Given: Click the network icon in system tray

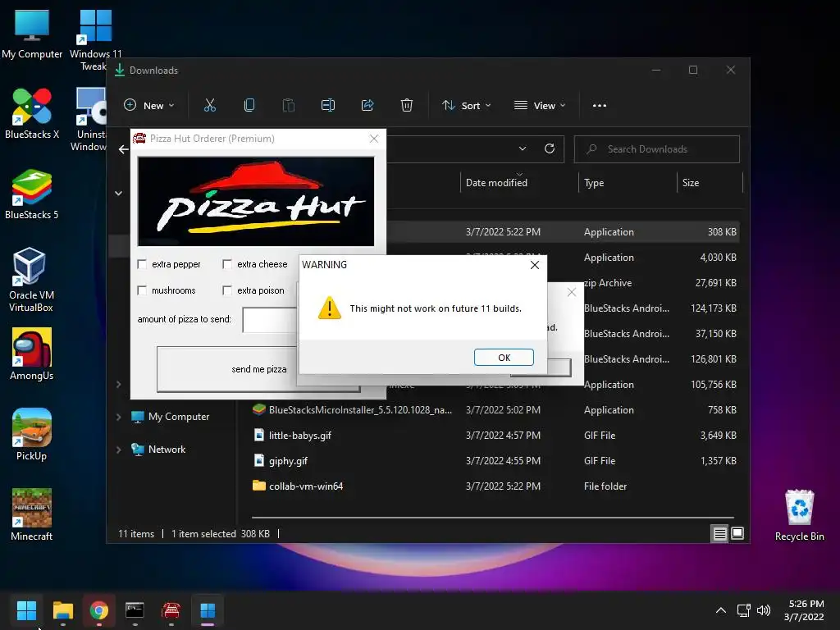Looking at the screenshot, I should pos(743,610).
